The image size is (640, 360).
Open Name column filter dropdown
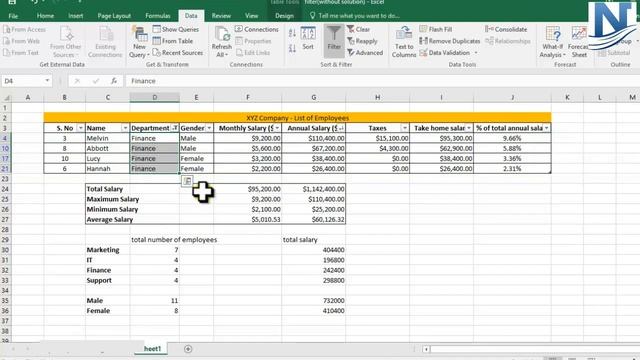coord(124,128)
